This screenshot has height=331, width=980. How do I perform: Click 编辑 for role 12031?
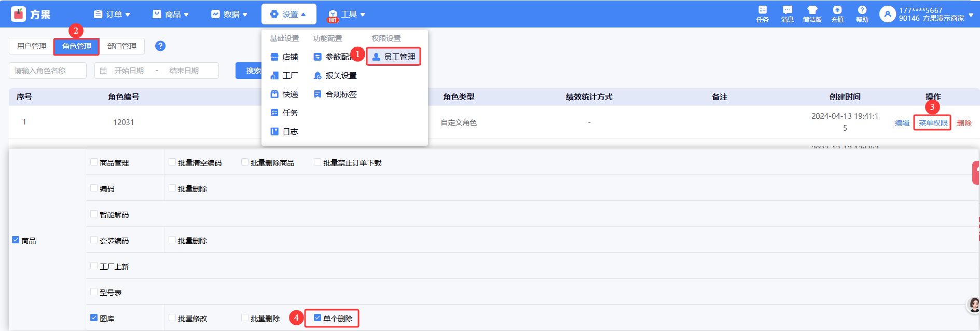[902, 123]
